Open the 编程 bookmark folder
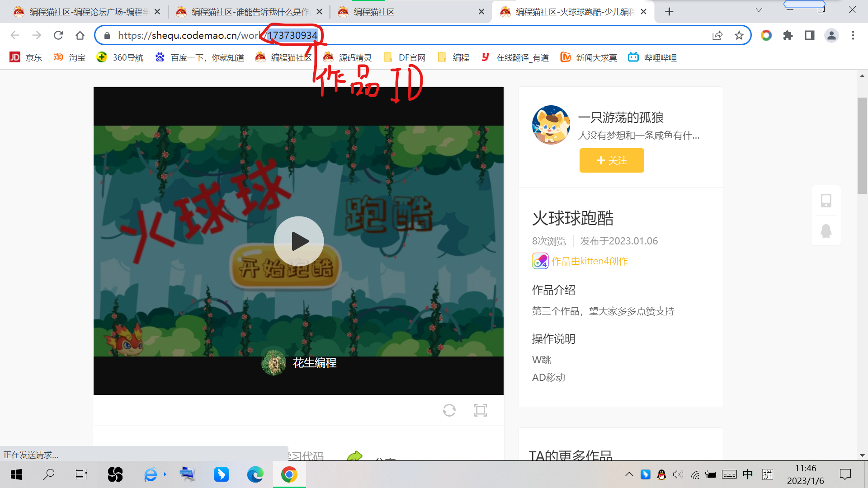Screen dimensions: 868x488 coord(453,57)
